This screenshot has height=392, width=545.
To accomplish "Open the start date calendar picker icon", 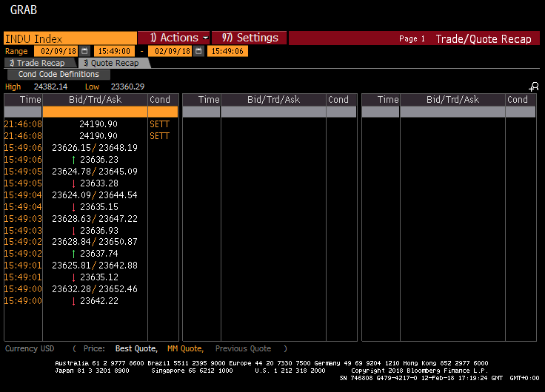I will pos(84,51).
